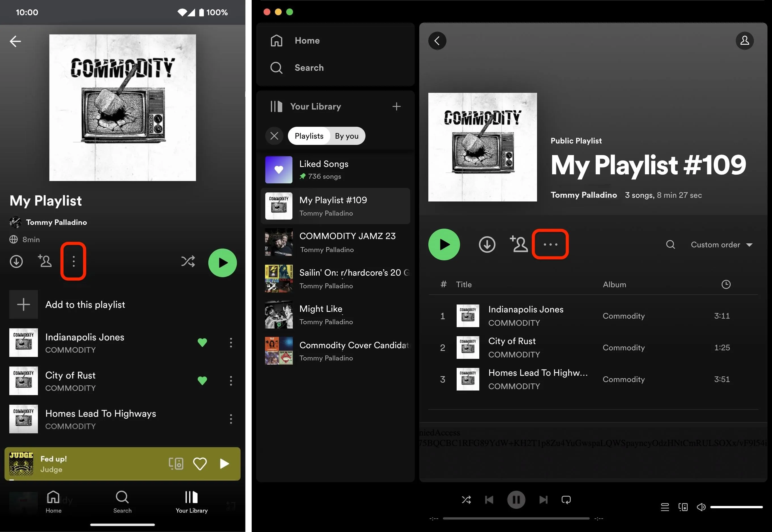This screenshot has height=532, width=772.
Task: Tap back arrow in mobile playlist view
Action: click(15, 41)
